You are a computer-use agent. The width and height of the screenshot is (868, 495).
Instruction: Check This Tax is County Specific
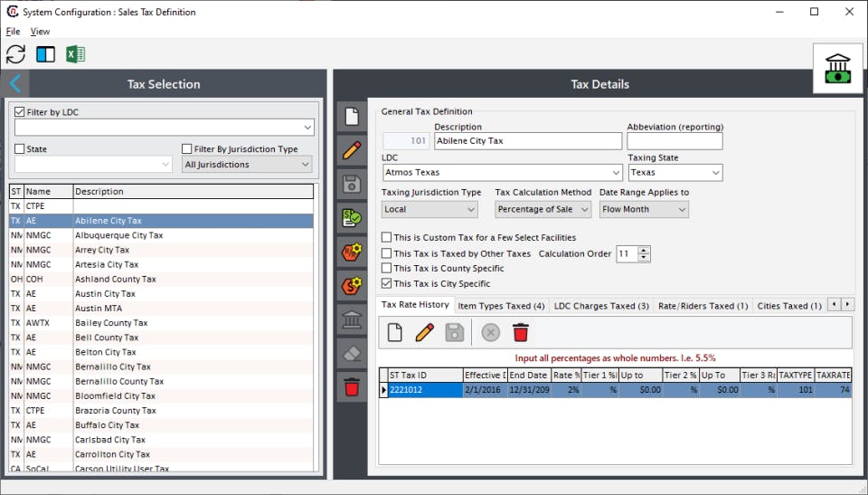(386, 268)
